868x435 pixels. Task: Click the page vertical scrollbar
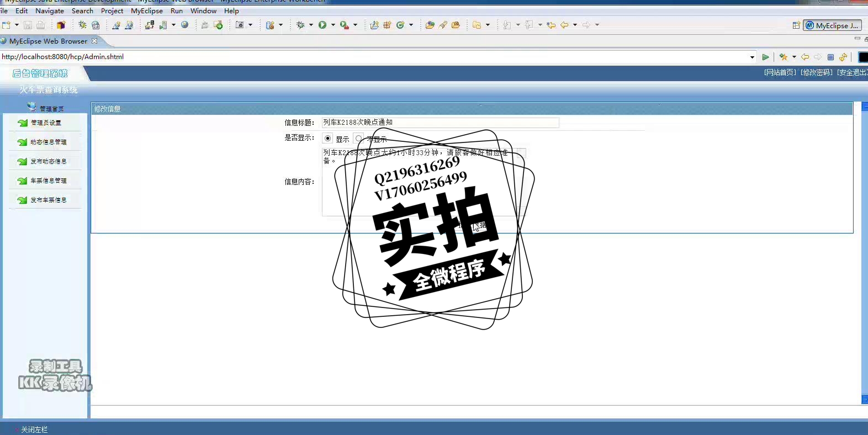865,253
